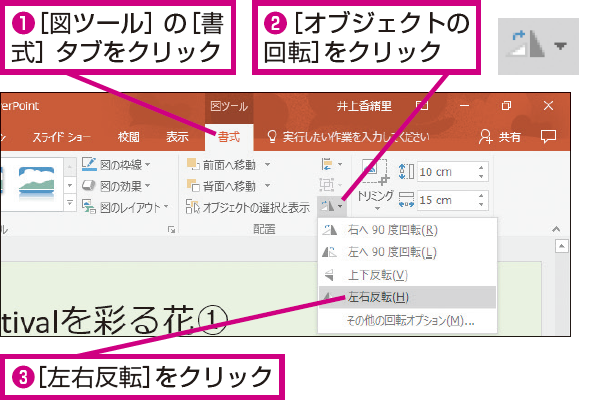600x400 pixels.
Task: Expand picture styles gallery more button
Action: (x=70, y=202)
